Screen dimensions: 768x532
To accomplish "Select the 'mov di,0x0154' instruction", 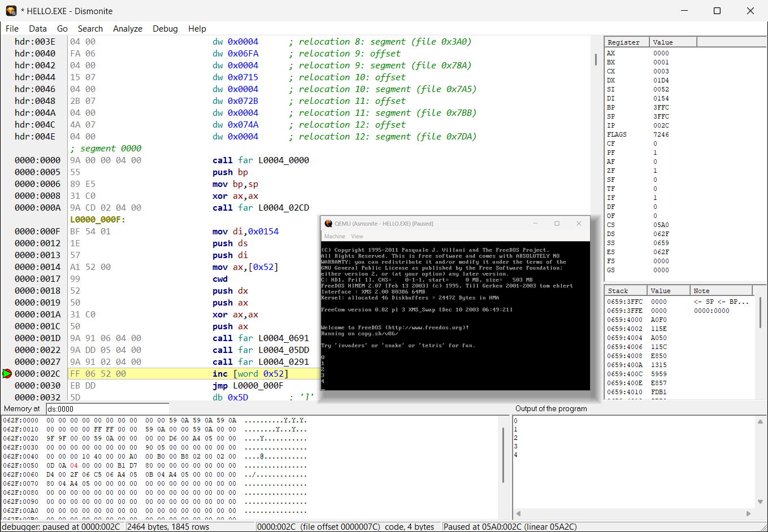I will pos(246,232).
